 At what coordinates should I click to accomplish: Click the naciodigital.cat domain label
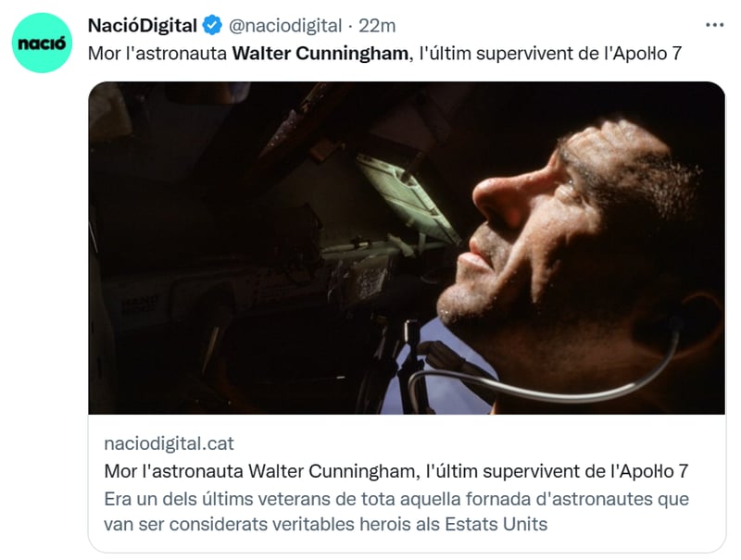click(x=169, y=443)
